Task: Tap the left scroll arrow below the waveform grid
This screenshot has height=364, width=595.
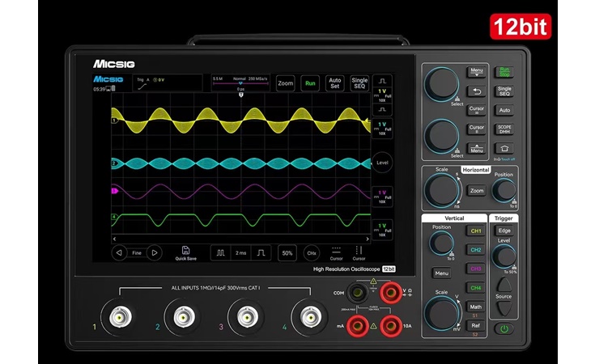Action: [115, 239]
